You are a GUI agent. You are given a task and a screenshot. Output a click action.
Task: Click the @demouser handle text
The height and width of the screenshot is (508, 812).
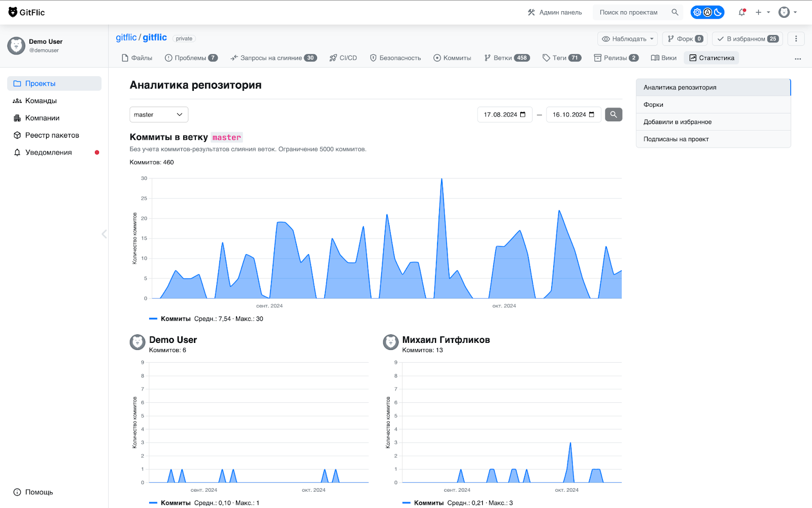[x=44, y=50]
